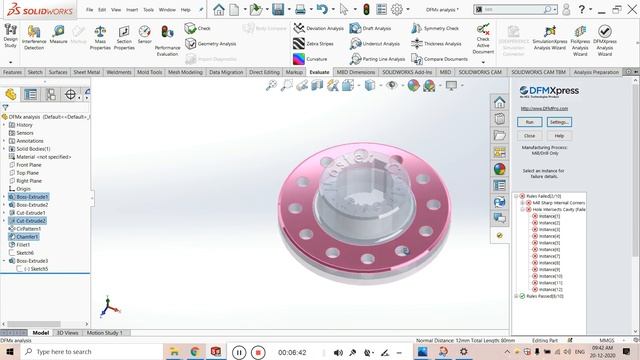Start Draft Analysis

click(x=370, y=28)
